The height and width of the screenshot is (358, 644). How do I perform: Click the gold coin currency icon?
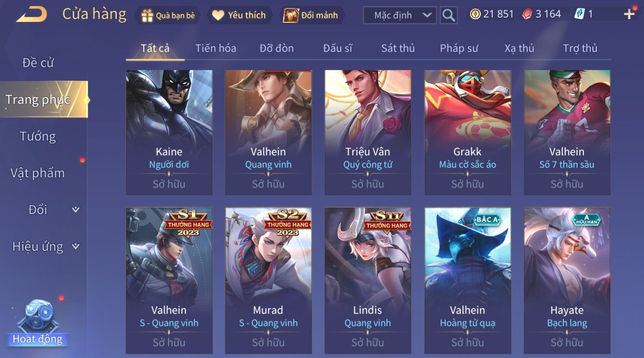tap(475, 14)
